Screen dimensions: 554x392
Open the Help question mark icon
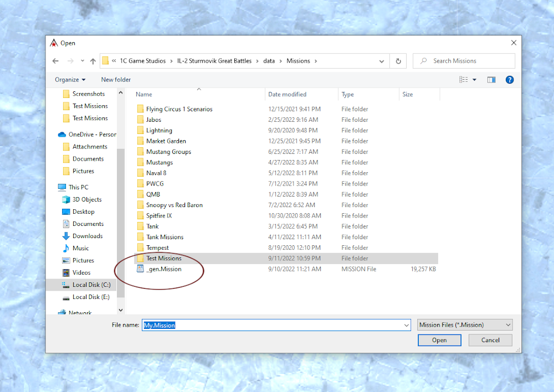[x=510, y=80]
